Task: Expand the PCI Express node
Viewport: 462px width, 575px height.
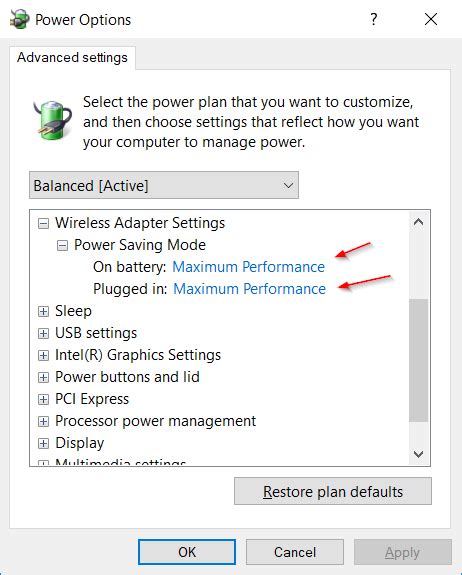Action: coord(43,399)
